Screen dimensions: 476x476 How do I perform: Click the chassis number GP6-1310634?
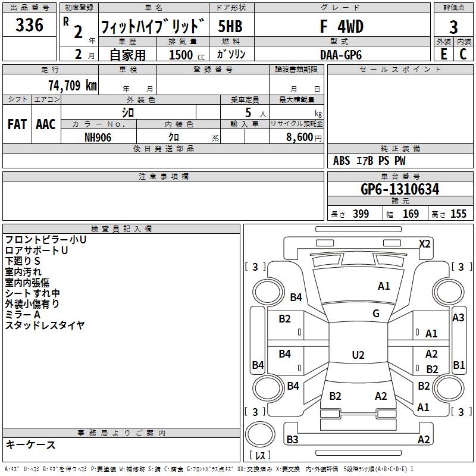click(x=400, y=189)
